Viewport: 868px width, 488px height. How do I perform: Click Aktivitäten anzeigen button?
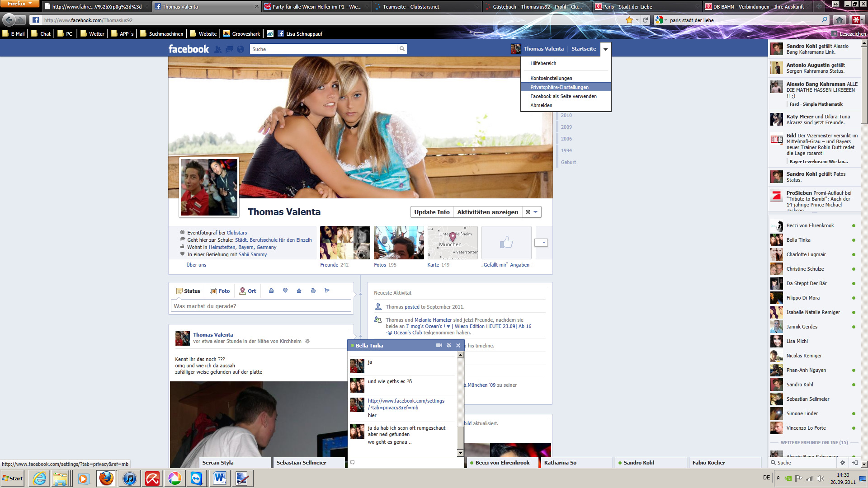(x=487, y=212)
